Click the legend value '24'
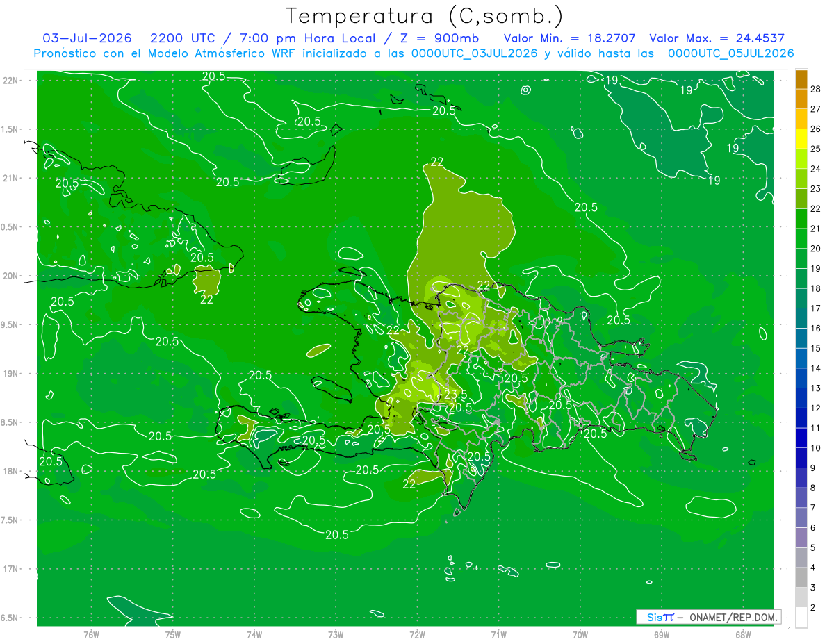834x644 pixels. pyautogui.click(x=815, y=169)
